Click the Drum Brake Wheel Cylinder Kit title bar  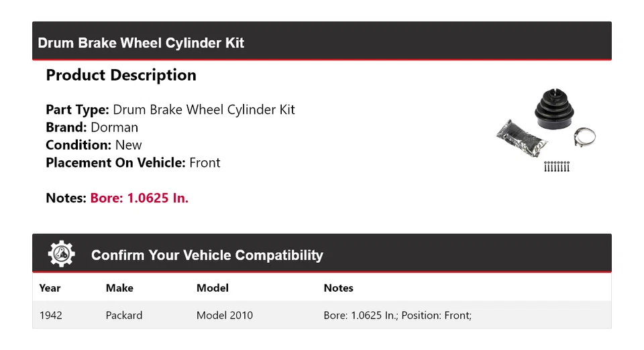click(x=141, y=43)
